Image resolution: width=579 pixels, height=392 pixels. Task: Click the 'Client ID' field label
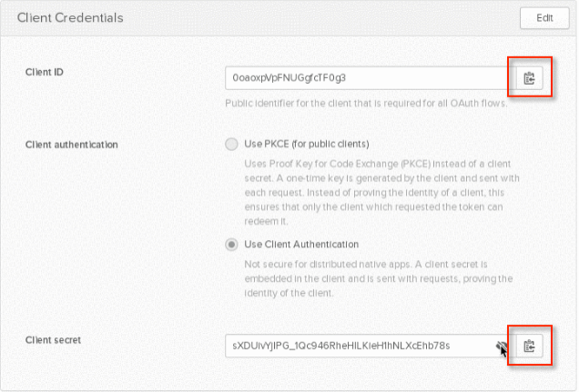click(x=45, y=72)
